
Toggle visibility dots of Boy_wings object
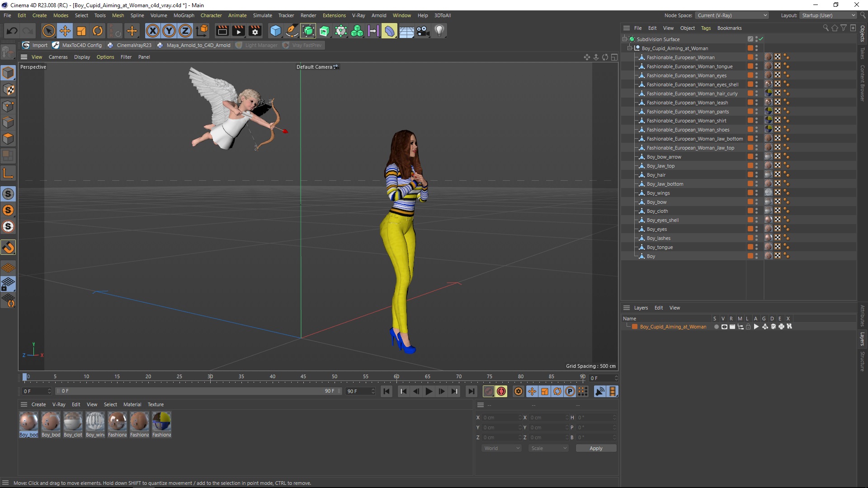[x=757, y=193]
